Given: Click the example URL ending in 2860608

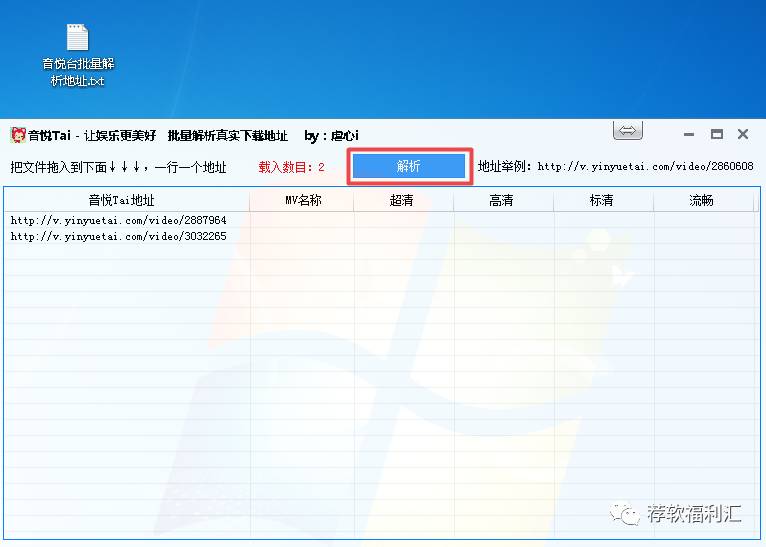Looking at the screenshot, I should pyautogui.click(x=645, y=167).
